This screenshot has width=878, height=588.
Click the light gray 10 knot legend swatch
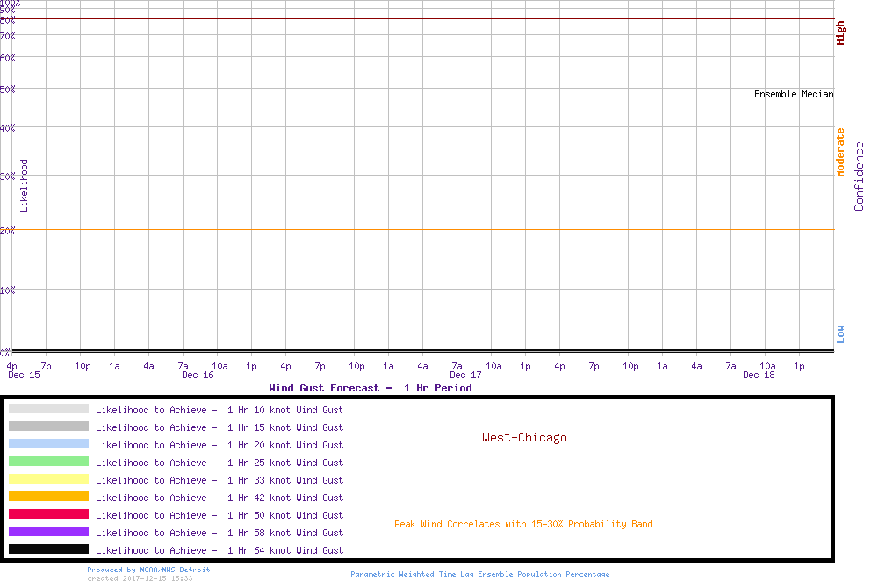[x=48, y=409]
